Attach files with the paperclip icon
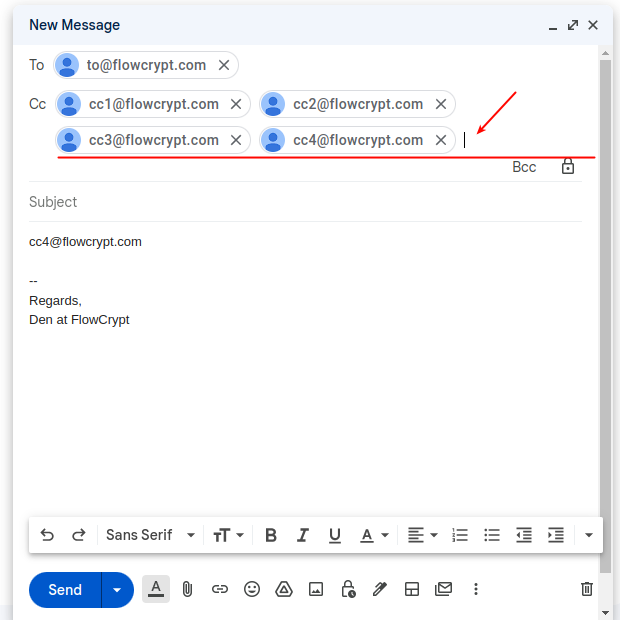 [187, 589]
